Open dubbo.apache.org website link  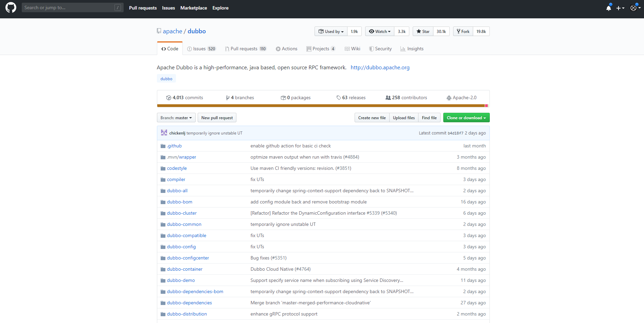point(380,68)
